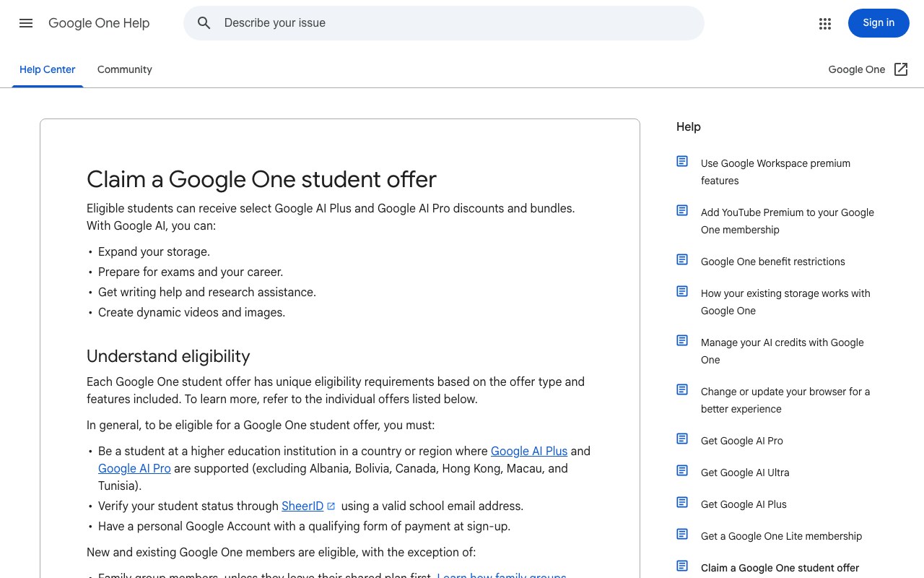Click the SheerID external link icon
The image size is (924, 578).
pyautogui.click(x=331, y=506)
